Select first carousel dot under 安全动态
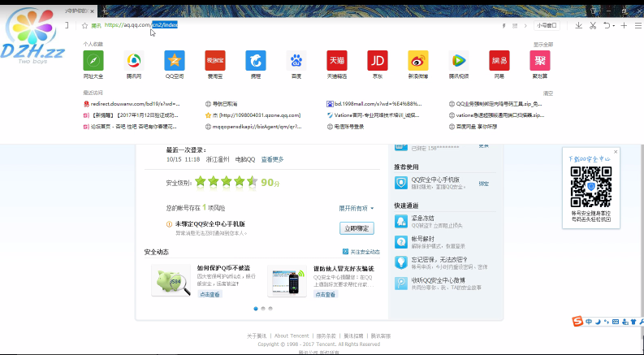The width and height of the screenshot is (644, 355). click(256, 309)
